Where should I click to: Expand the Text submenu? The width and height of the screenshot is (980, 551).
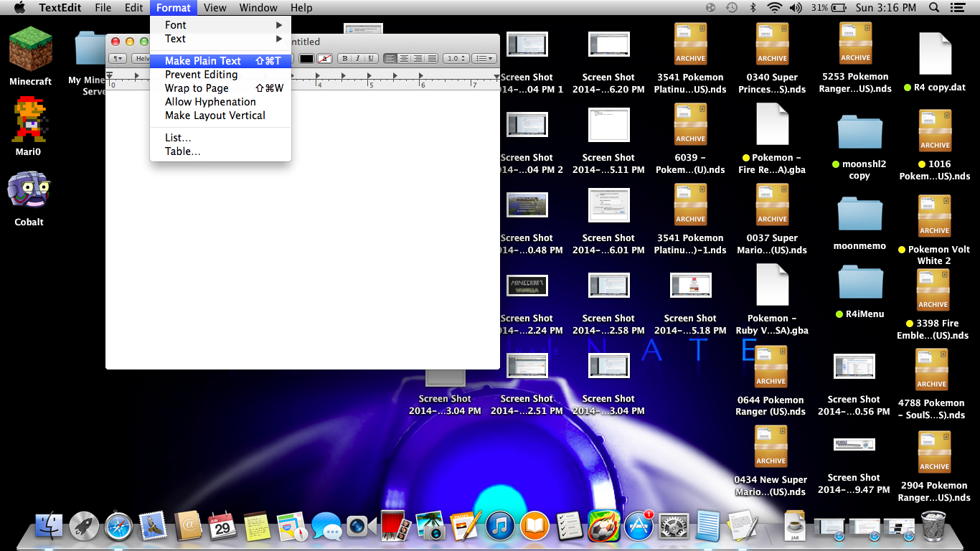coord(221,39)
